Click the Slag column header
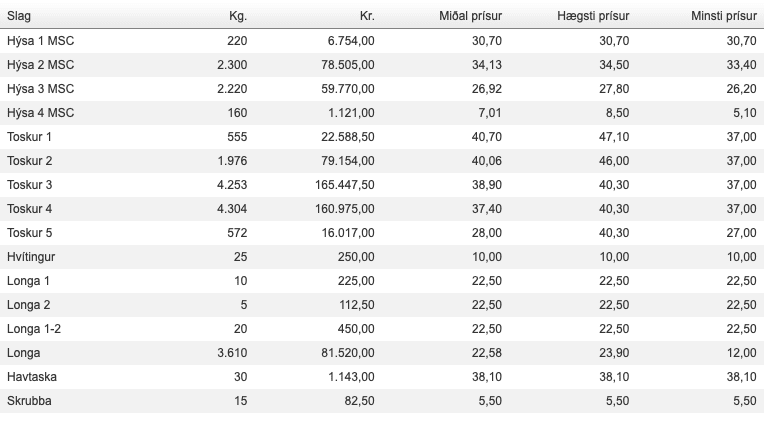 (x=19, y=16)
